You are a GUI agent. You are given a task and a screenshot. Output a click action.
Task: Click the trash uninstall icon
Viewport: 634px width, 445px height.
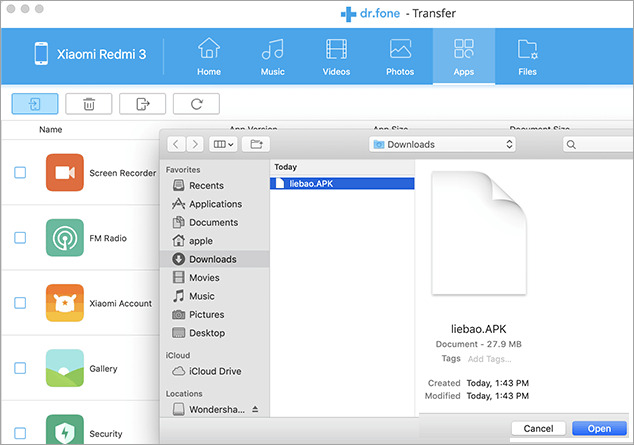pyautogui.click(x=89, y=104)
